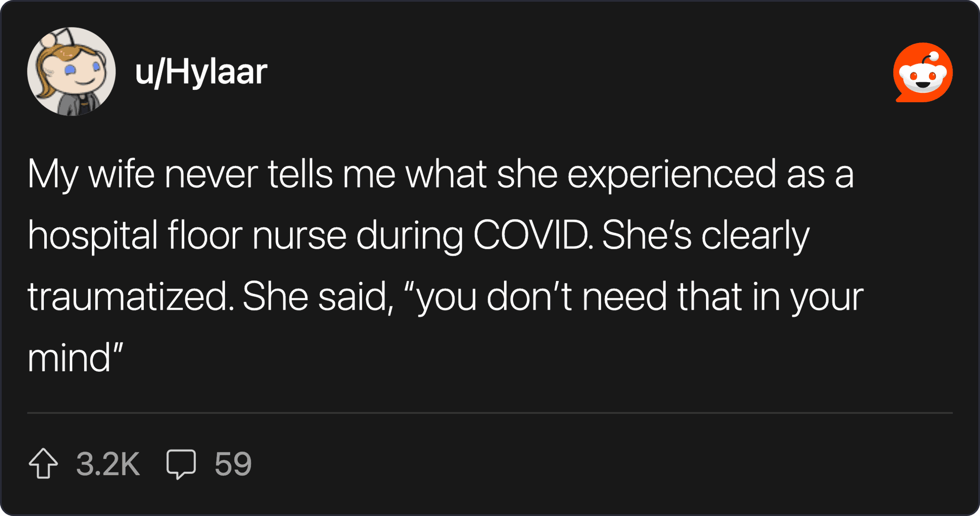Click "My wife" at the post's start

(91, 174)
